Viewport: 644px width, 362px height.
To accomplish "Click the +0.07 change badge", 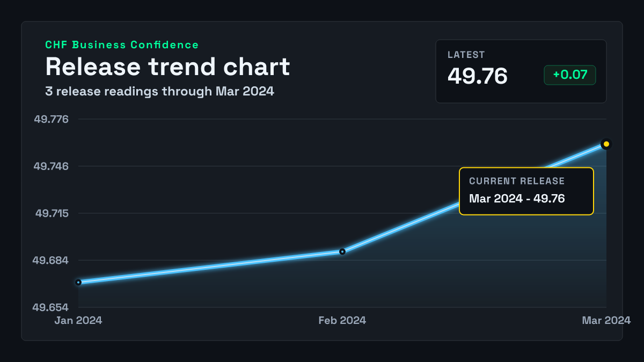I will click(x=570, y=75).
